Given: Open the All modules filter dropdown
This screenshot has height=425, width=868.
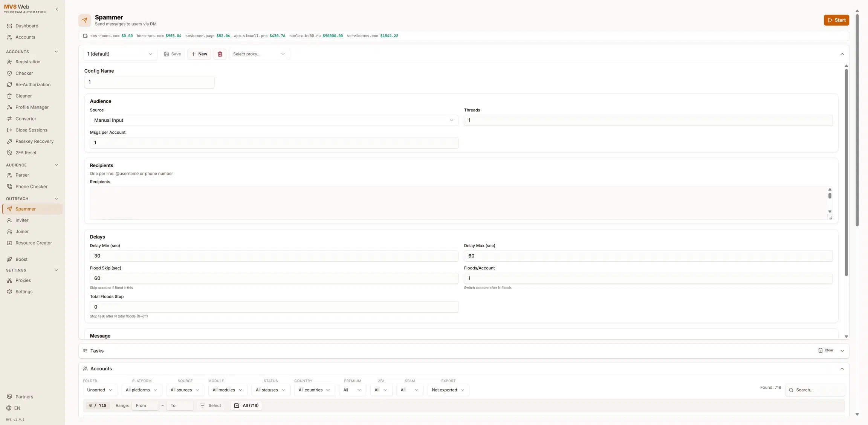Looking at the screenshot, I should pyautogui.click(x=228, y=390).
